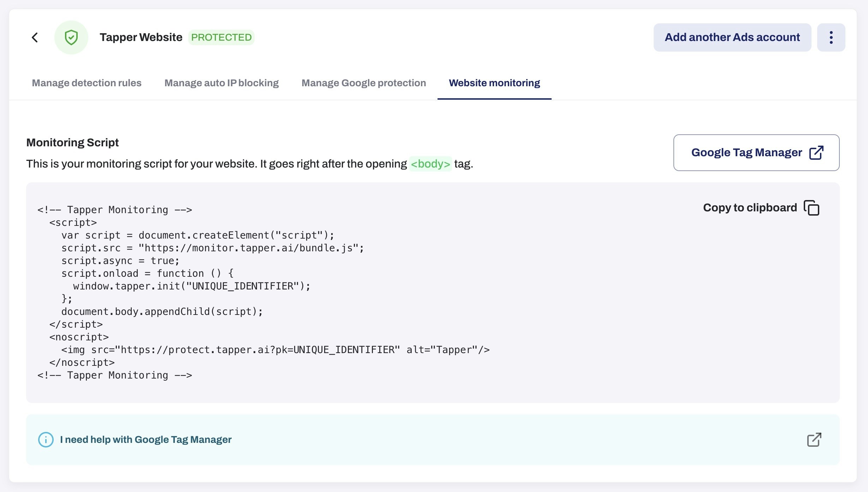The width and height of the screenshot is (868, 492).
Task: Click the green body tag label
Action: (x=430, y=164)
